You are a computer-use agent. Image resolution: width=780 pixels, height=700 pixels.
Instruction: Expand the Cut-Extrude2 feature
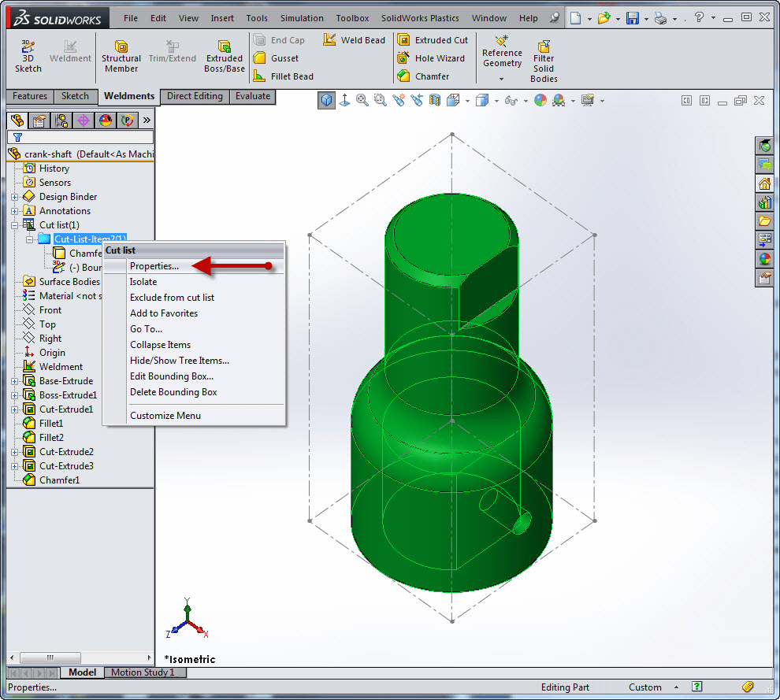pyautogui.click(x=15, y=453)
